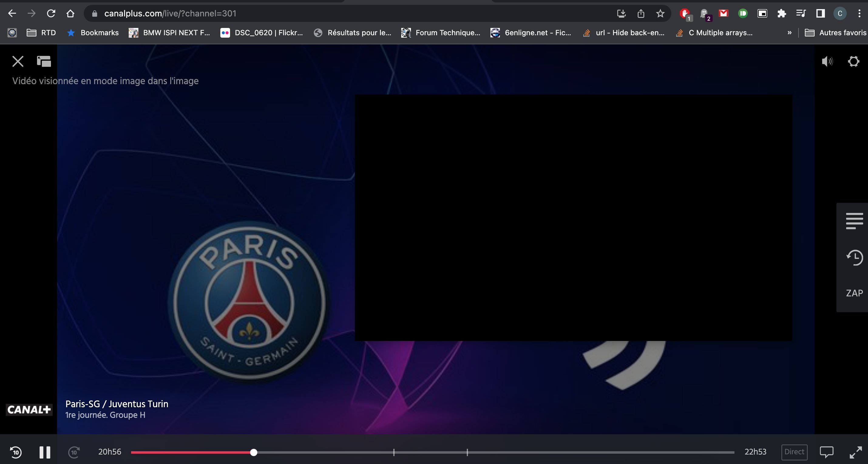
Task: Jump to the first timeline marker
Action: pos(394,452)
